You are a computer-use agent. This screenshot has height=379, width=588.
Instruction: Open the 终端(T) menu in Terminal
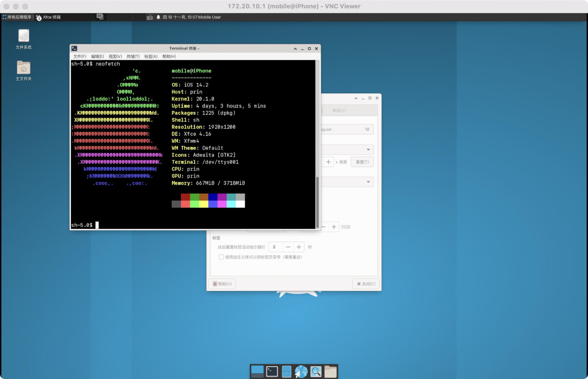[133, 56]
